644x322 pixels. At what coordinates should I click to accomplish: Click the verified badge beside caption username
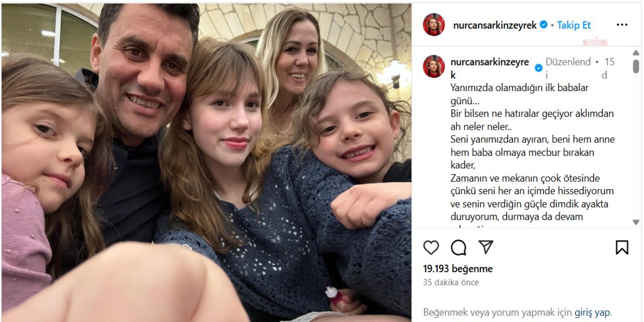[538, 68]
